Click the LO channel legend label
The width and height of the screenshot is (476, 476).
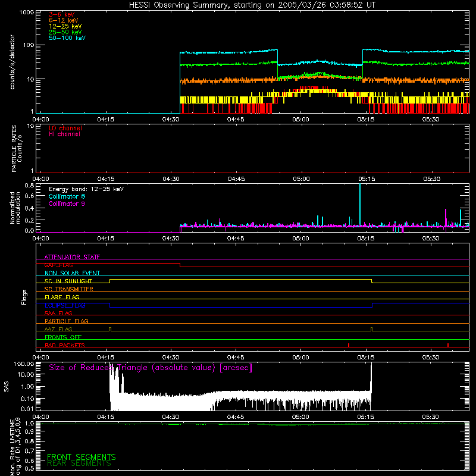coord(65,128)
